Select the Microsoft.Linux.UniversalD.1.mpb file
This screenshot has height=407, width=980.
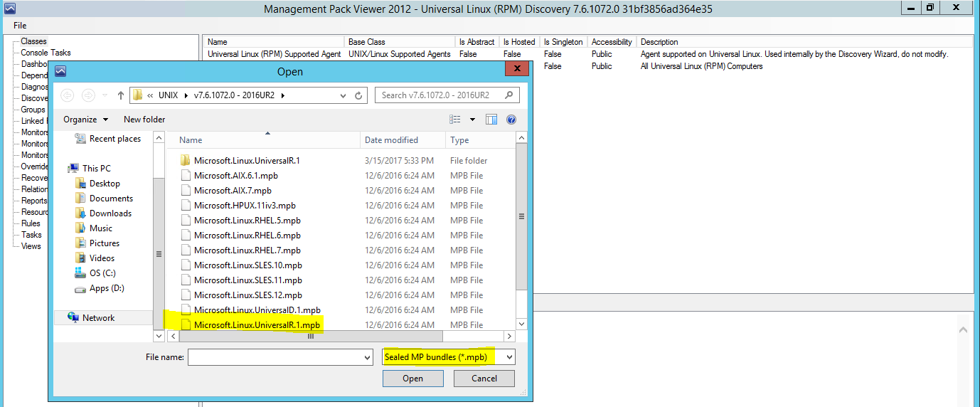click(x=258, y=310)
